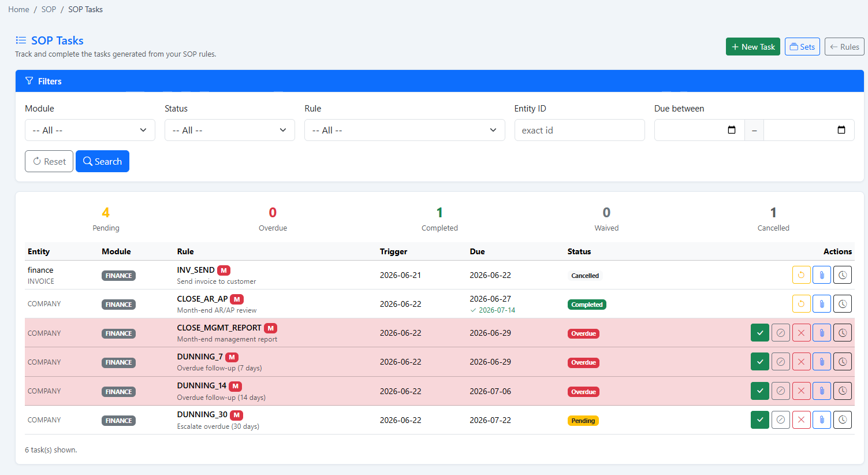Complete the pending DUNNING_30 task
Screen dimensions: 868x475
[760, 420]
